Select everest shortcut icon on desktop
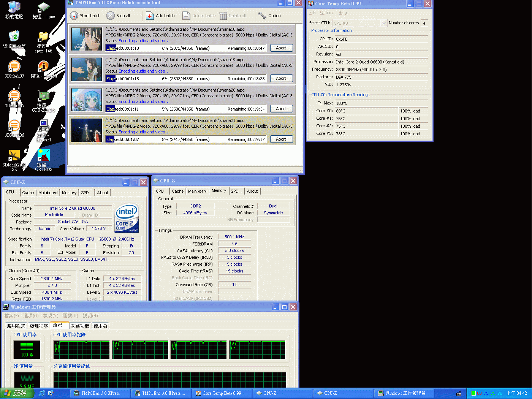Screen dimensions: 532x399 pos(43,66)
